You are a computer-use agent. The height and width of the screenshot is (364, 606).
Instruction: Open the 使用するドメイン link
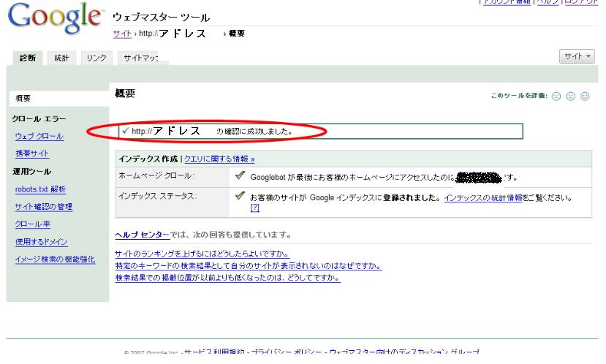pos(42,242)
